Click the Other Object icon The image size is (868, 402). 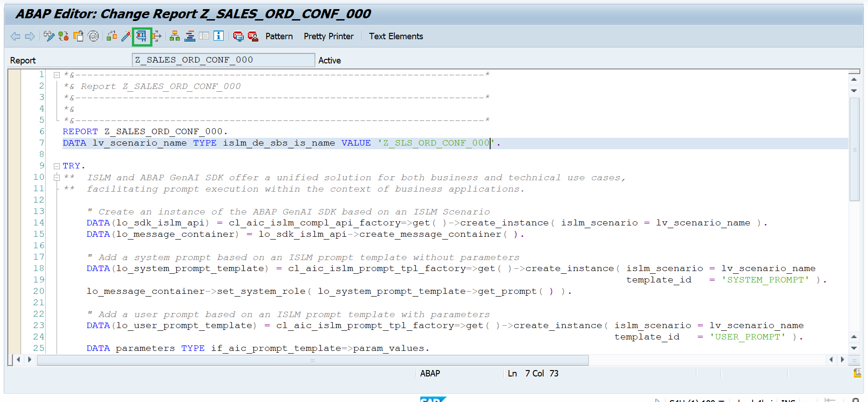pos(78,36)
